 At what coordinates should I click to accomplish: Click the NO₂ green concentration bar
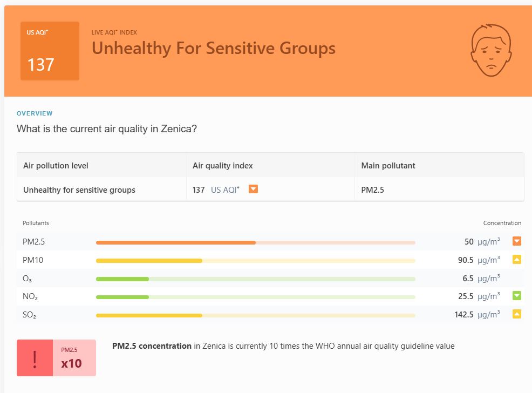[x=122, y=297]
